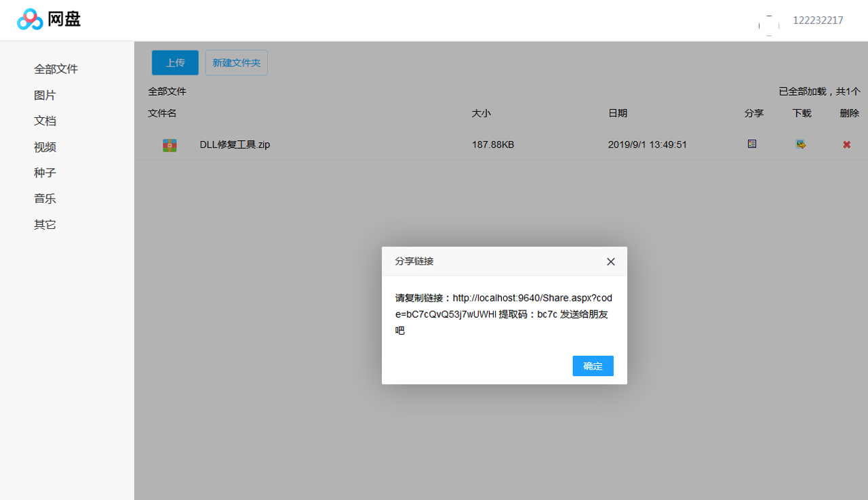Click the share icon for DLL修复工具.zip
The height and width of the screenshot is (500, 868).
click(751, 144)
